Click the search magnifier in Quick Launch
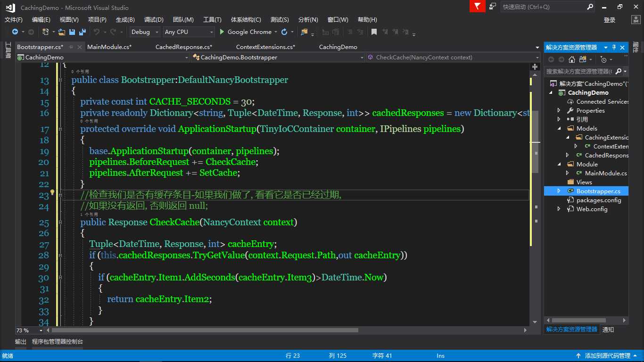644x362 pixels. click(590, 7)
